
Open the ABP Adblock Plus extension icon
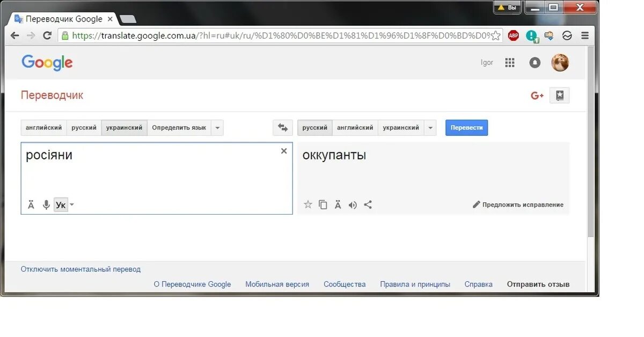pyautogui.click(x=514, y=36)
